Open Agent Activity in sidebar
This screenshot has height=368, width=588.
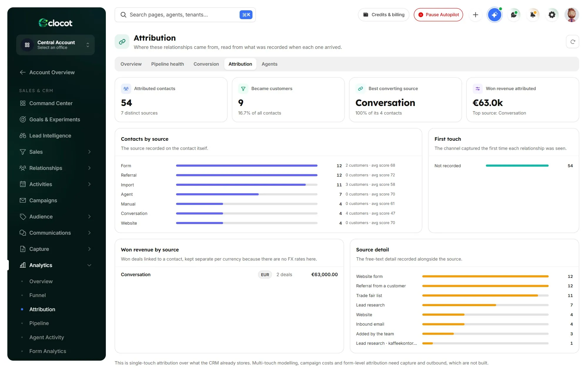click(46, 337)
